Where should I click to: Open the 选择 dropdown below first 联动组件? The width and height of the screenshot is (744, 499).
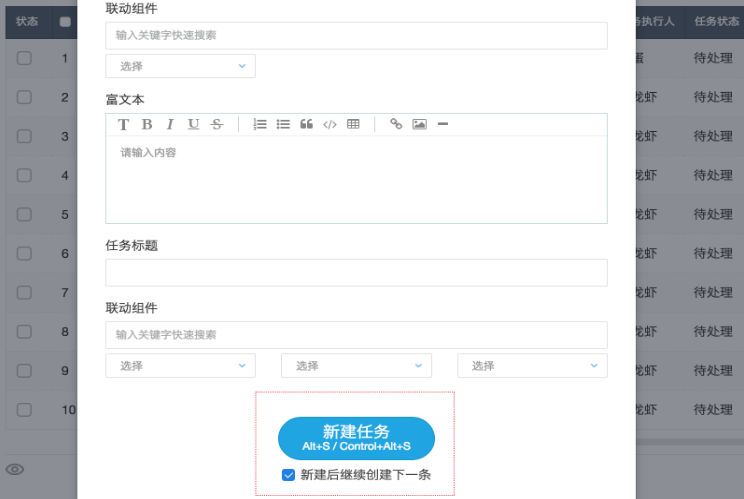coord(180,66)
